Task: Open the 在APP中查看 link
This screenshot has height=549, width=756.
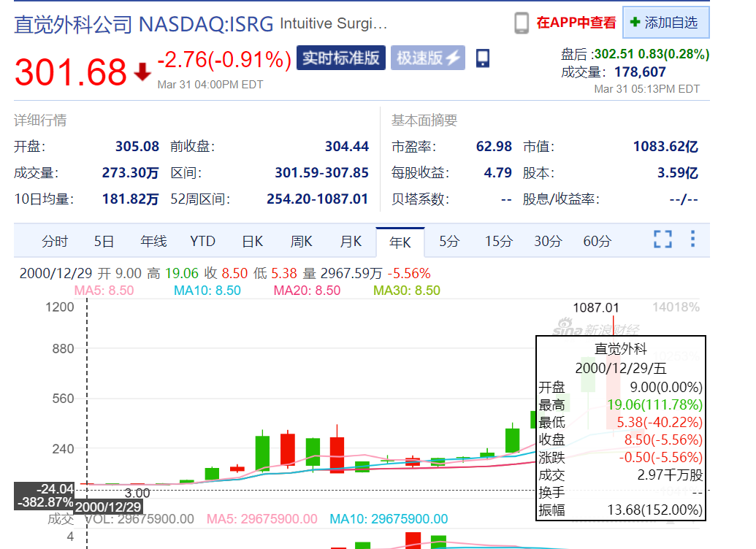Action: 576,23
